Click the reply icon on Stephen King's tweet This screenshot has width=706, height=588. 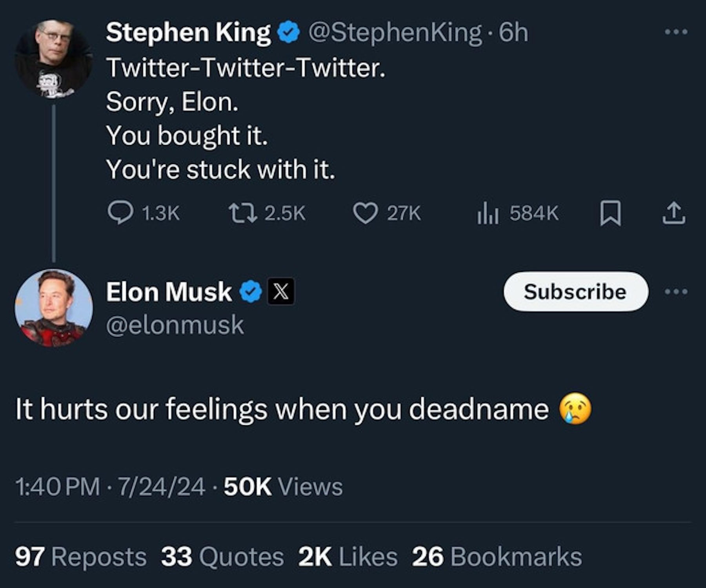pyautogui.click(x=120, y=213)
